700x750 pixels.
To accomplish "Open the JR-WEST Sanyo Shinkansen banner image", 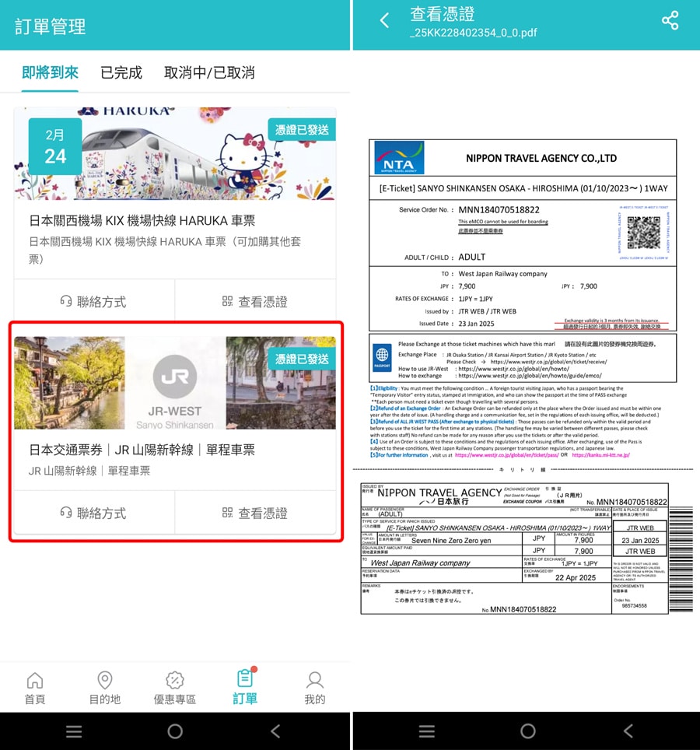I will click(175, 383).
